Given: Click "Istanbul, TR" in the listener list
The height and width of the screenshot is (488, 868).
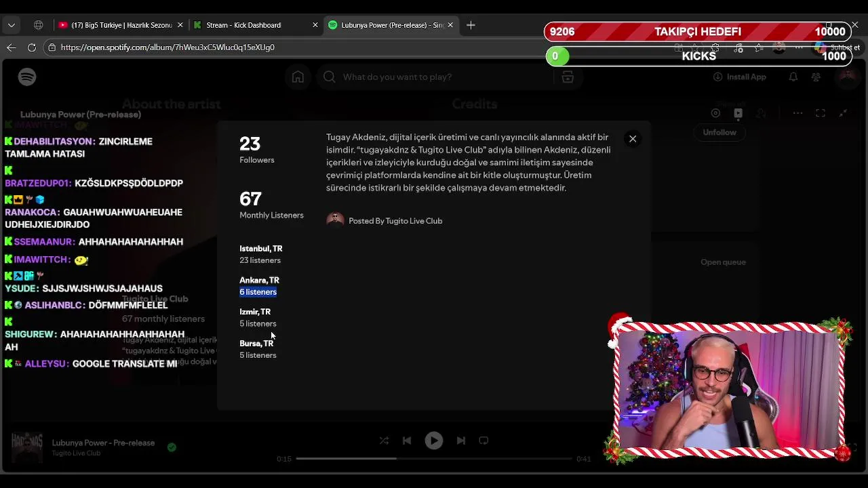Looking at the screenshot, I should [x=260, y=249].
